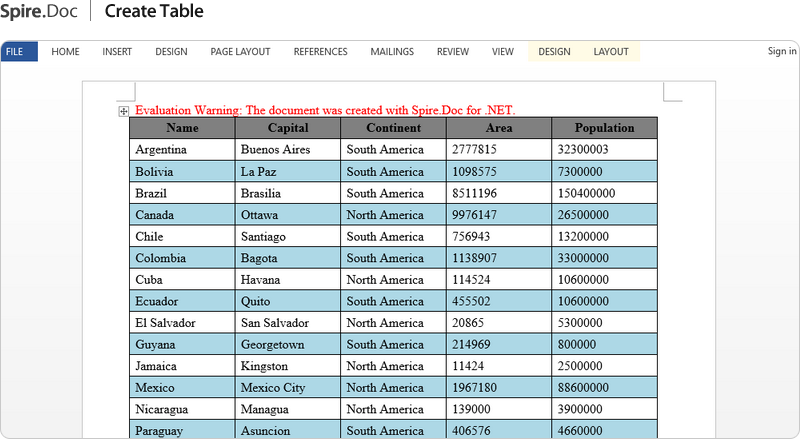Switch to the HOME ribbon tab
Image resolution: width=800 pixels, height=440 pixels.
click(x=65, y=52)
